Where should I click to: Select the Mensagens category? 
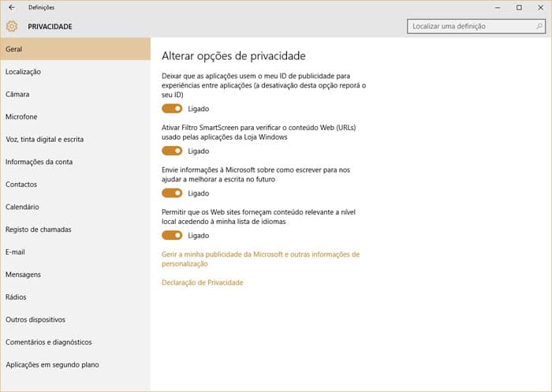point(76,274)
